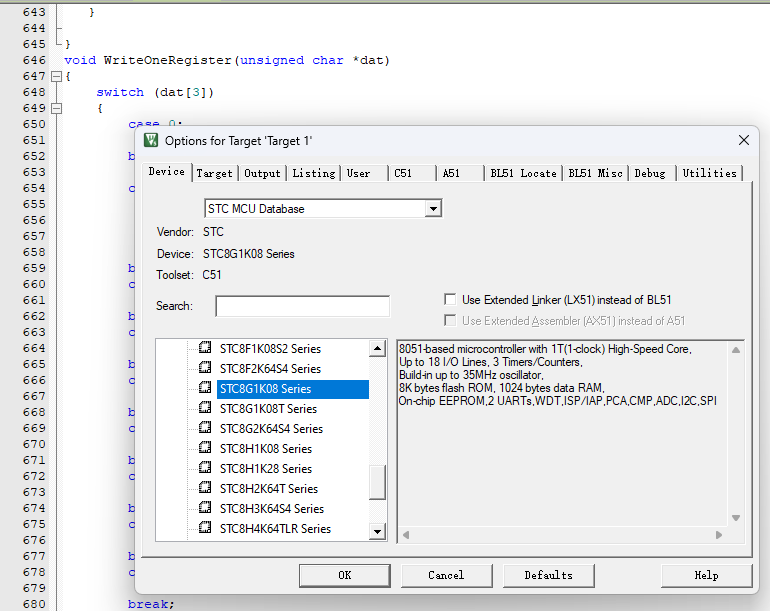Collapse the switch block fold at line 649
The width and height of the screenshot is (770, 611).
(56, 109)
